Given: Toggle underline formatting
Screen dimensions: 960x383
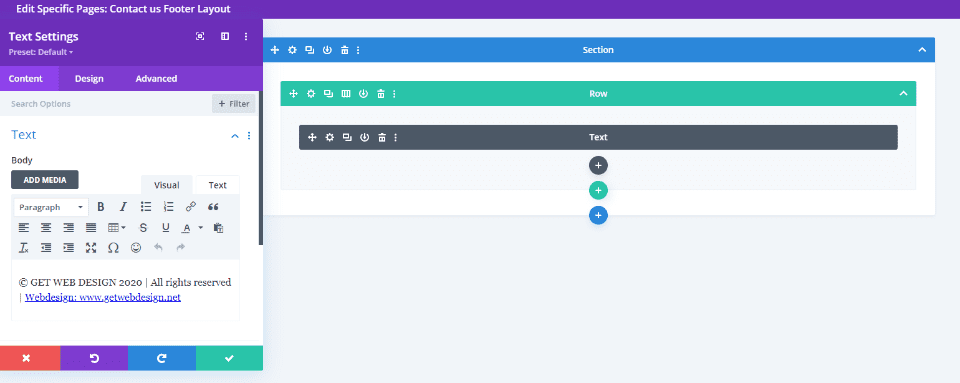Looking at the screenshot, I should (x=165, y=228).
